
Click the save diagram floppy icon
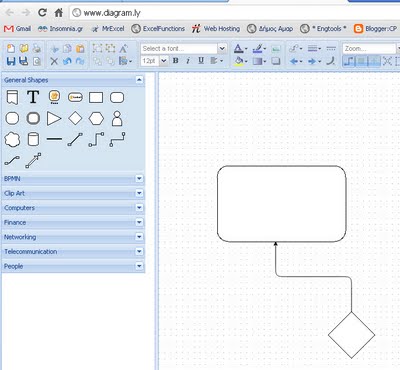pos(11,61)
